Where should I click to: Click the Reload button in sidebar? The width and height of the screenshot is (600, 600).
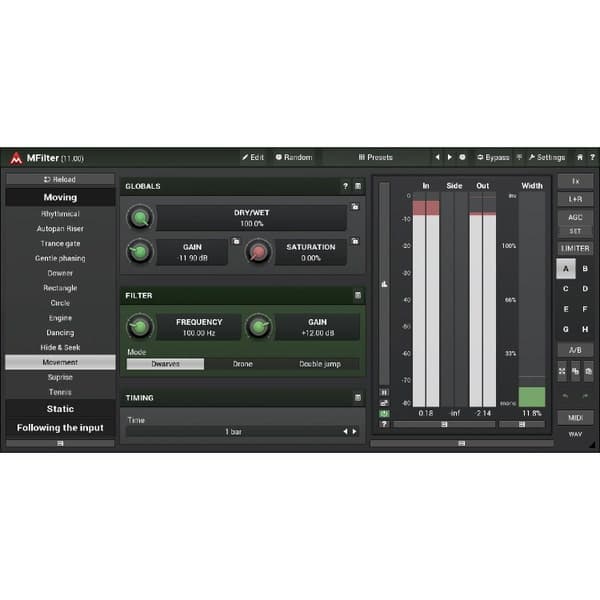(x=59, y=180)
